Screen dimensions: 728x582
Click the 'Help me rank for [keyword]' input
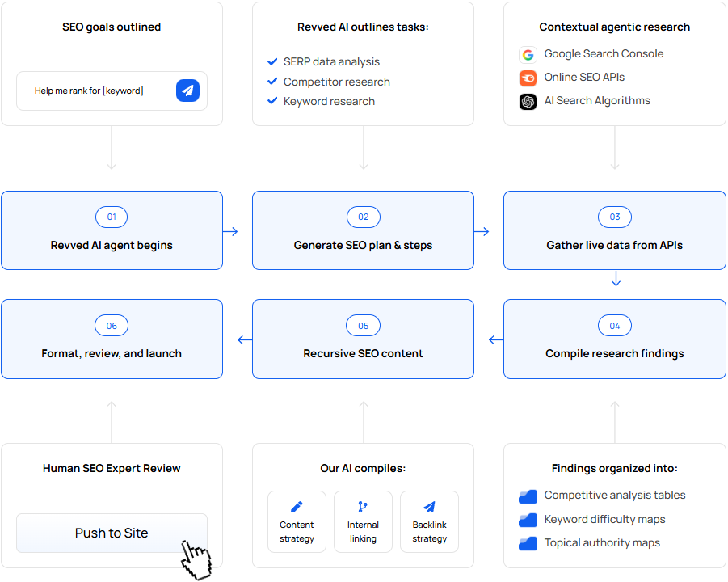[93, 91]
